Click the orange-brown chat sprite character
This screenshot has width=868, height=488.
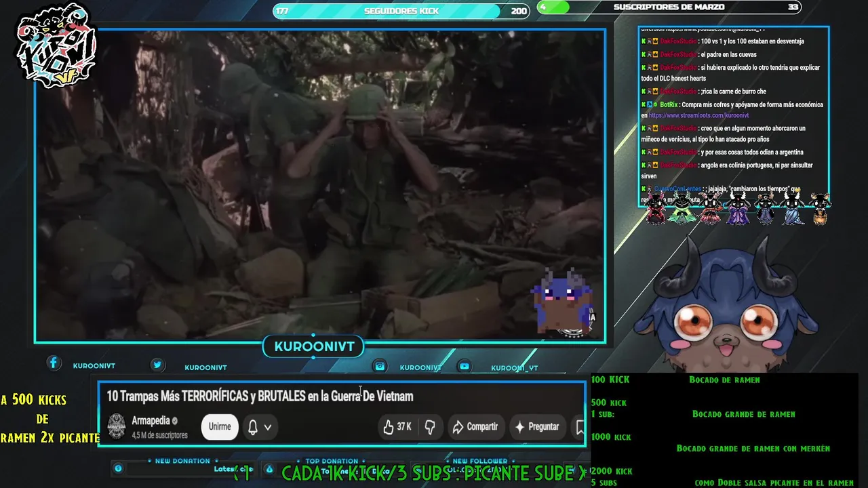820,208
